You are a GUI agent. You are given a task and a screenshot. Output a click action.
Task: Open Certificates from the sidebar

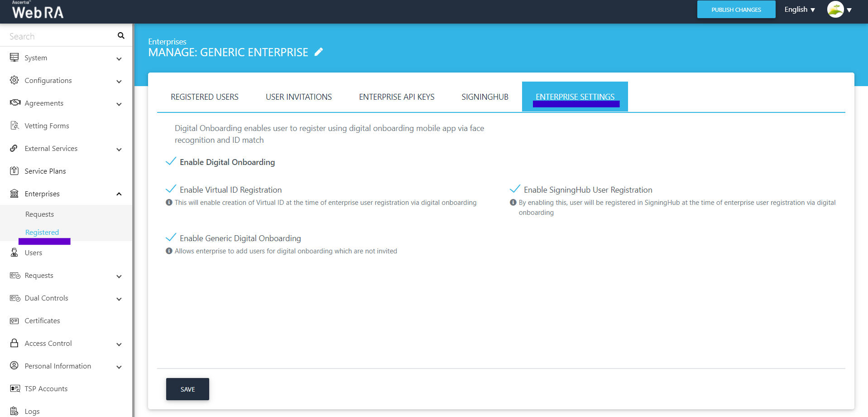point(42,320)
